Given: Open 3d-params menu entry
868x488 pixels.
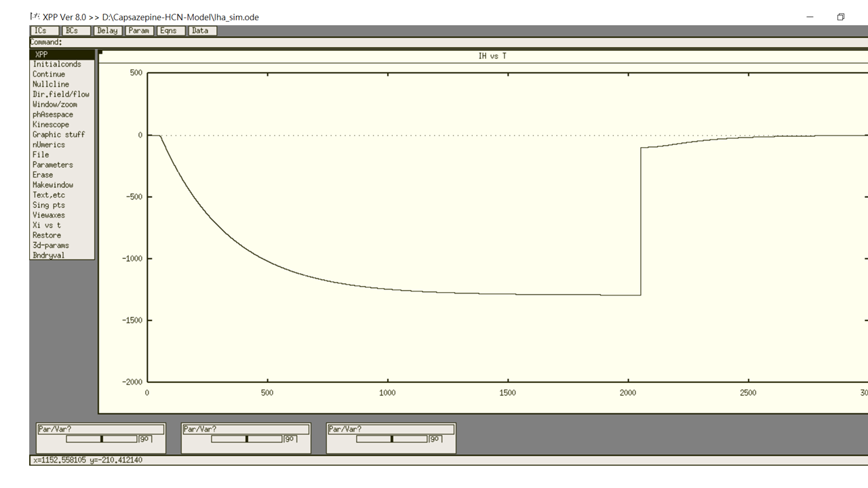Looking at the screenshot, I should (62, 245).
